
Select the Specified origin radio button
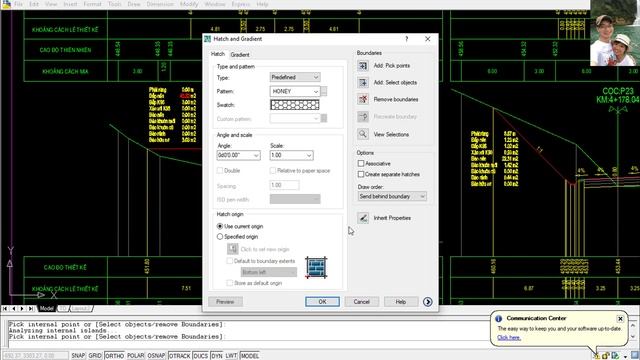point(220,236)
